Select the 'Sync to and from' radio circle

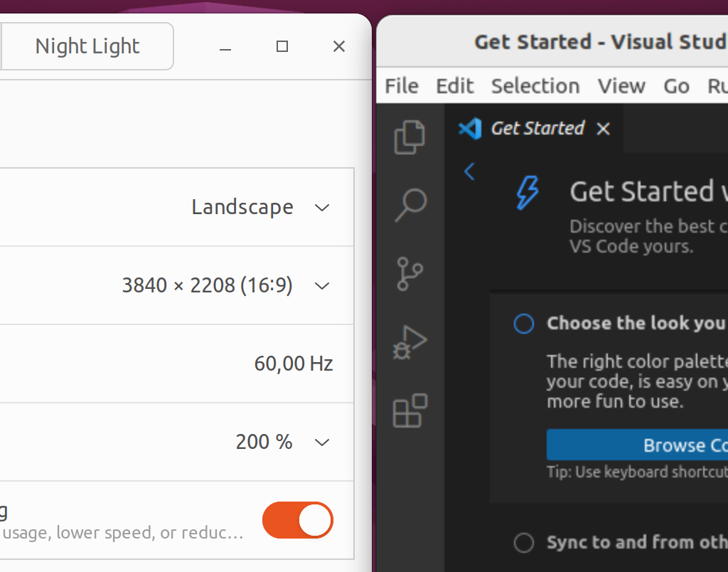point(524,543)
